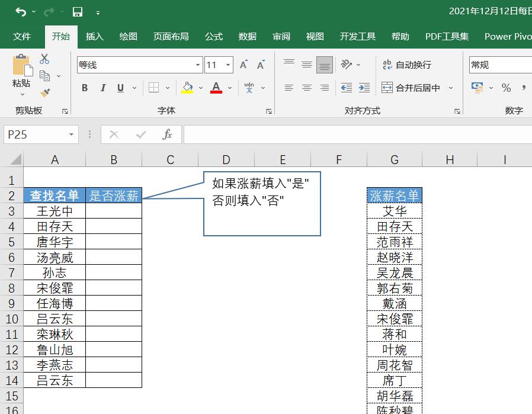Open the font size dropdown
532x414 pixels.
point(228,65)
